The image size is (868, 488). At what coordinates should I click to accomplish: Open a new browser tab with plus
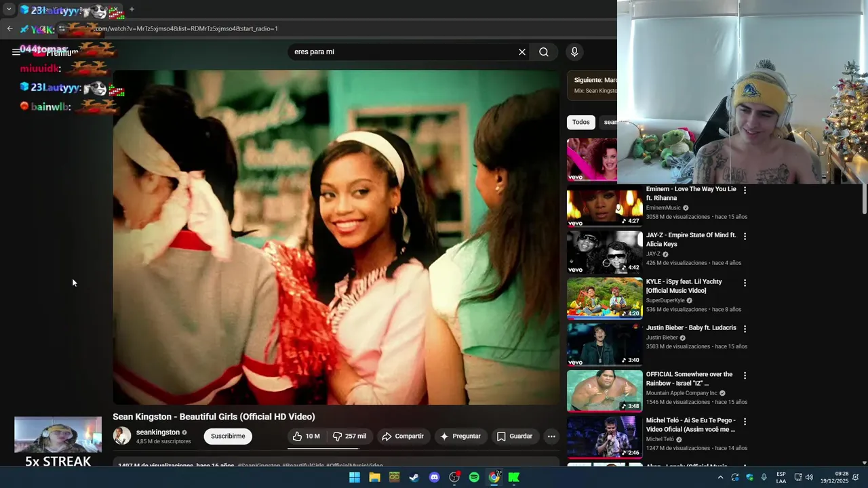[132, 9]
